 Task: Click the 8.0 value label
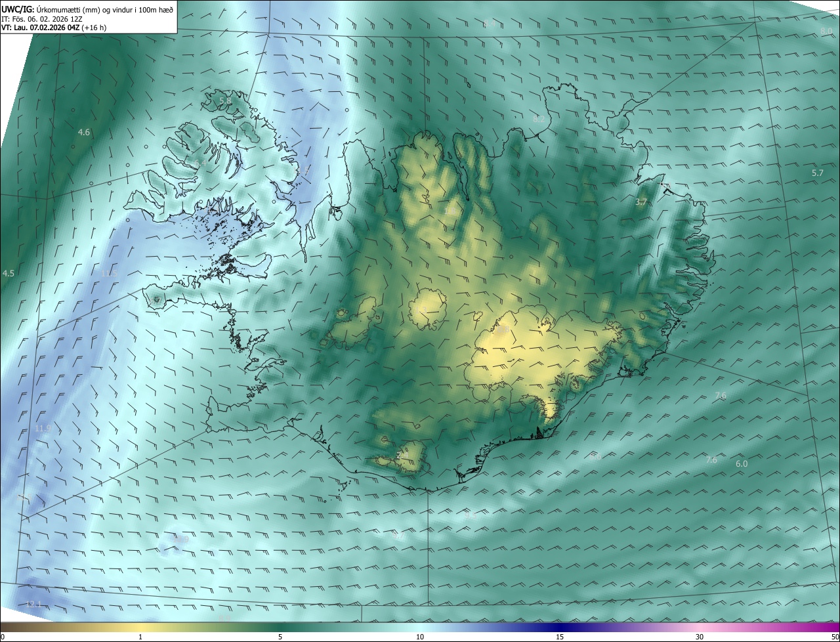click(x=826, y=32)
